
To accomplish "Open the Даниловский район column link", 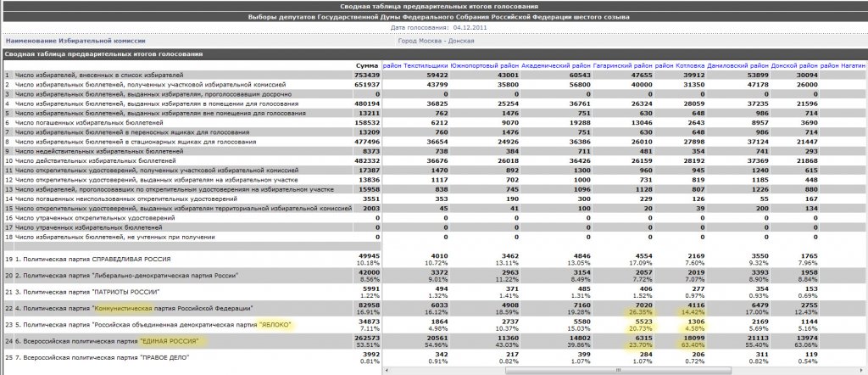I will (737, 66).
